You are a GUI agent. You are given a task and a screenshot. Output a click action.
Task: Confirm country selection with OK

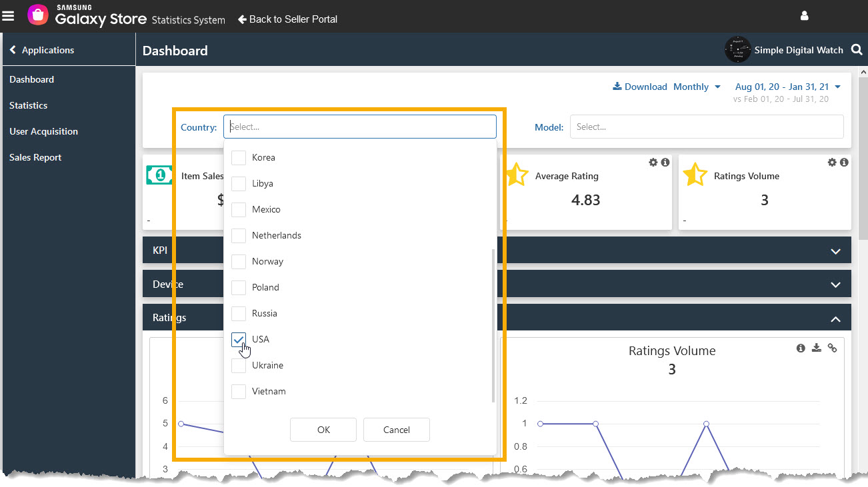[323, 430]
